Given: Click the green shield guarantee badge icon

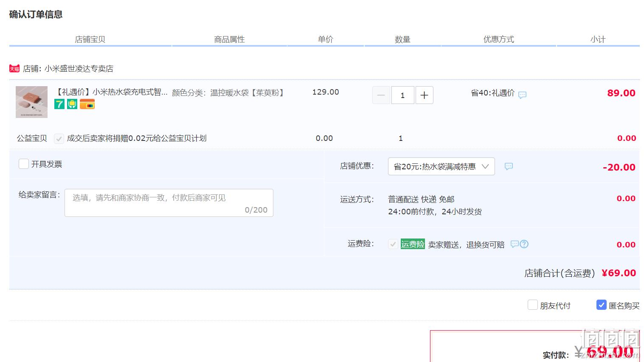Looking at the screenshot, I should [72, 104].
